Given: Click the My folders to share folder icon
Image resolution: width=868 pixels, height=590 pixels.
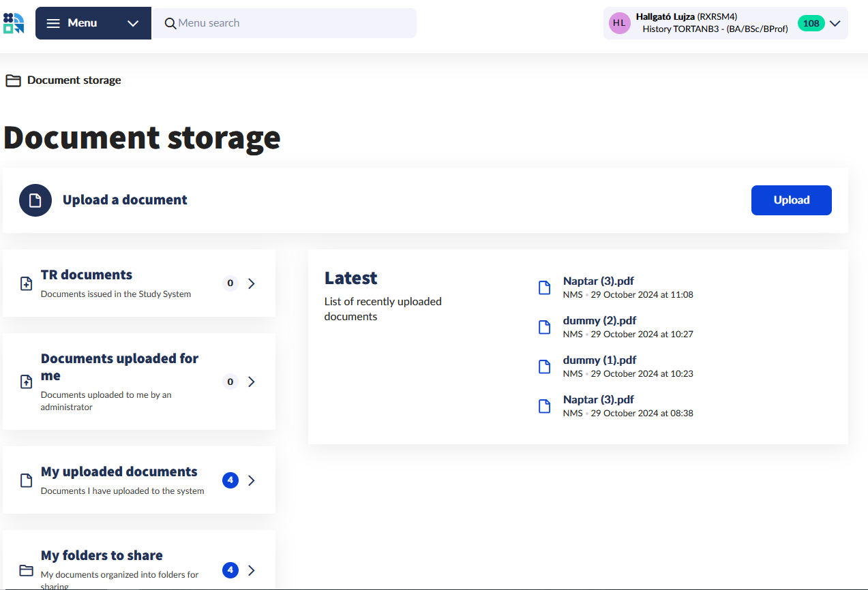Looking at the screenshot, I should (x=27, y=570).
